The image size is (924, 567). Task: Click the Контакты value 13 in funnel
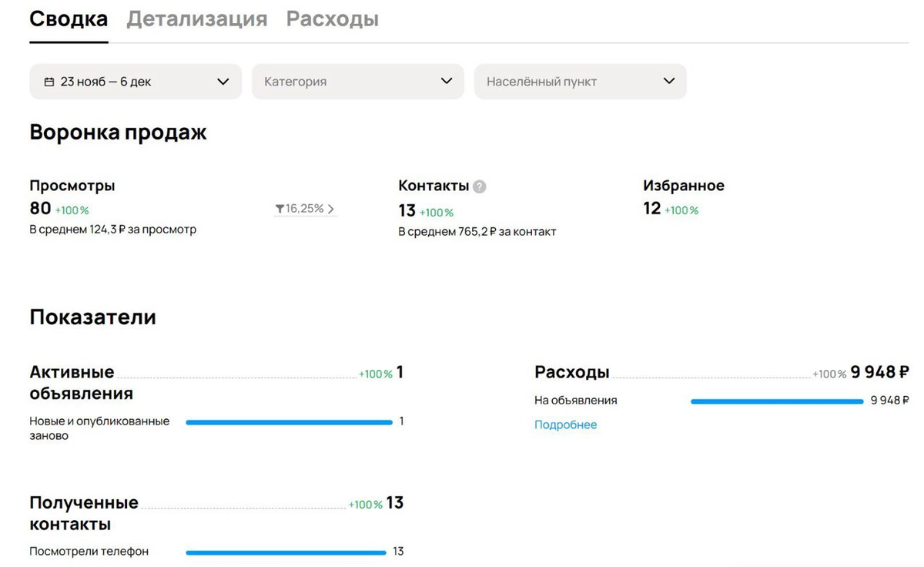(407, 210)
